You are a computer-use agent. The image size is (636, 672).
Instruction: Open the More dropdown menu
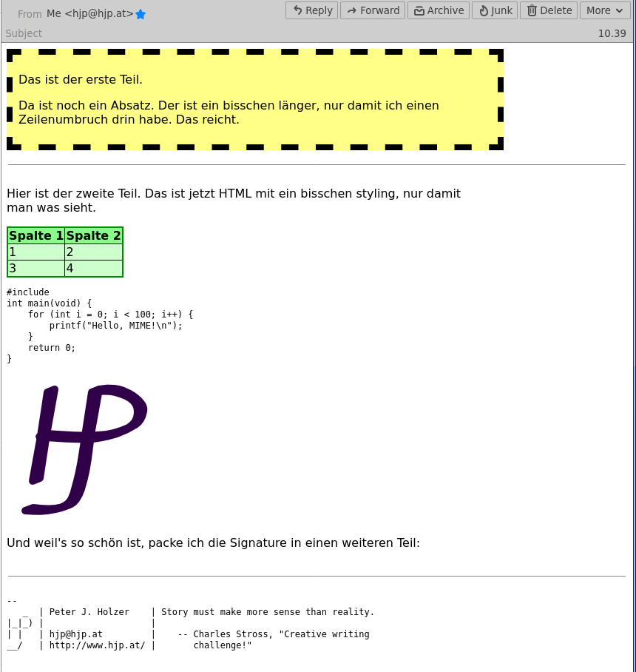point(605,10)
